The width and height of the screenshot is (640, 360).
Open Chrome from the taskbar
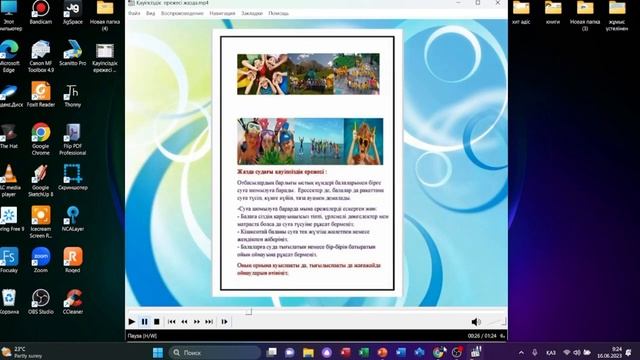[438, 352]
